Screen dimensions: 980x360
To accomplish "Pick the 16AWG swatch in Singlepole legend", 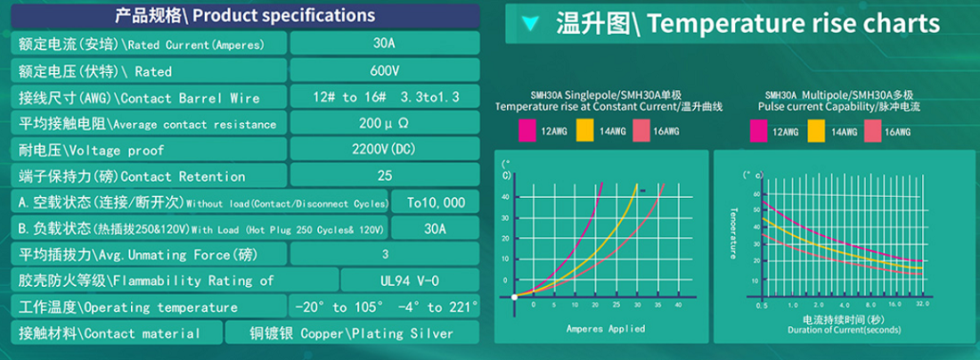I will (x=640, y=132).
